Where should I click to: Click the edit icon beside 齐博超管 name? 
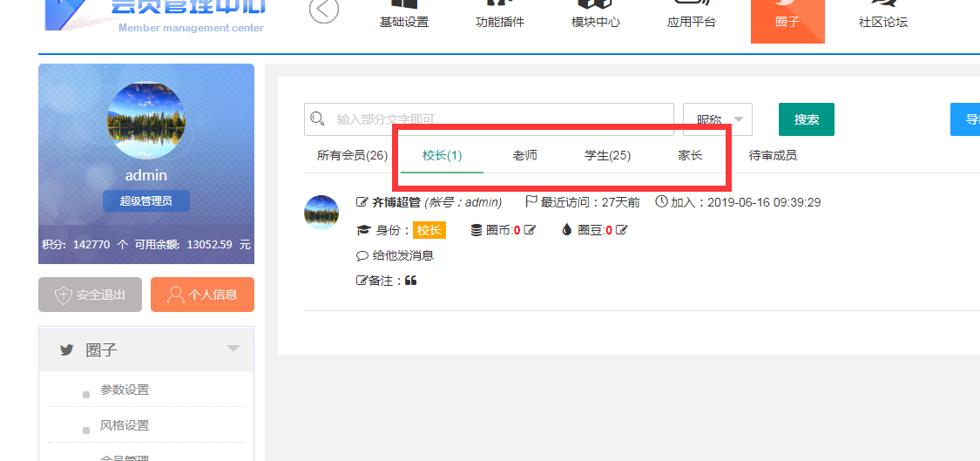tap(362, 202)
